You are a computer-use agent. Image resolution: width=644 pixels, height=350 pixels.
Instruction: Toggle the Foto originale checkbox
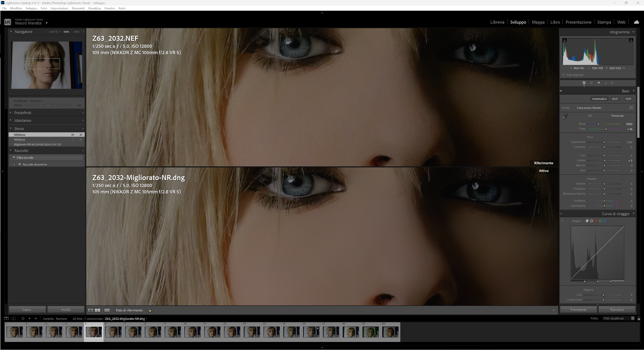pyautogui.click(x=564, y=75)
